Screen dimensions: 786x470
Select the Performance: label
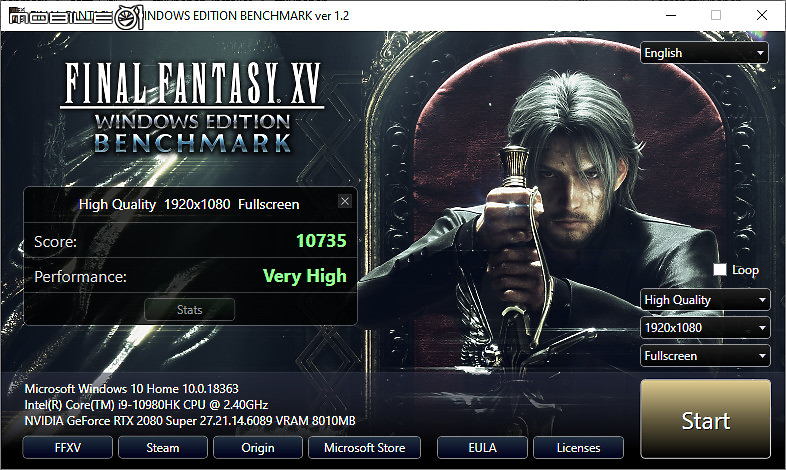point(80,277)
